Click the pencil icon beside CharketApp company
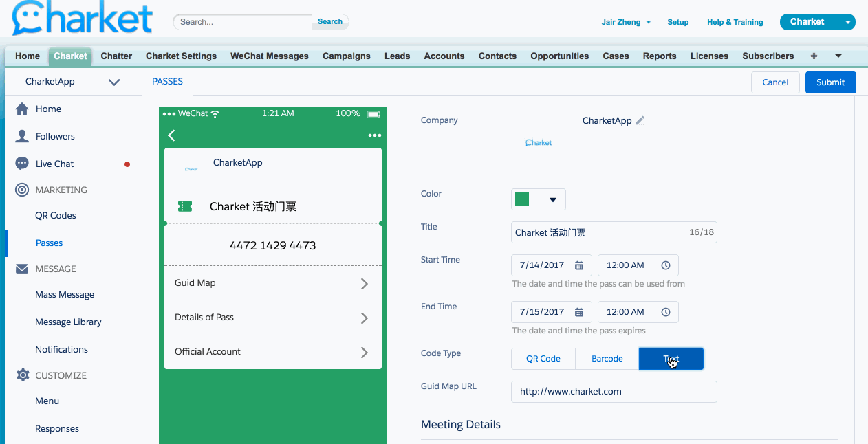Screen dimensions: 868x444 [640, 121]
